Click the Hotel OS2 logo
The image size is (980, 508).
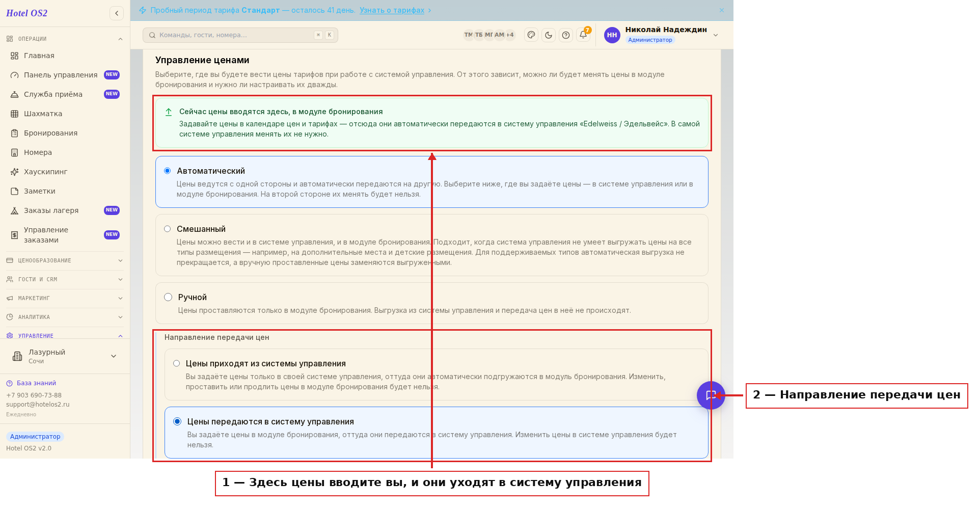click(x=26, y=13)
